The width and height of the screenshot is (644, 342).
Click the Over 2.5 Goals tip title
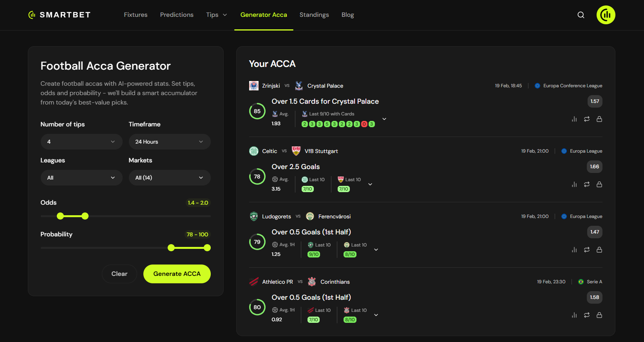click(x=296, y=167)
